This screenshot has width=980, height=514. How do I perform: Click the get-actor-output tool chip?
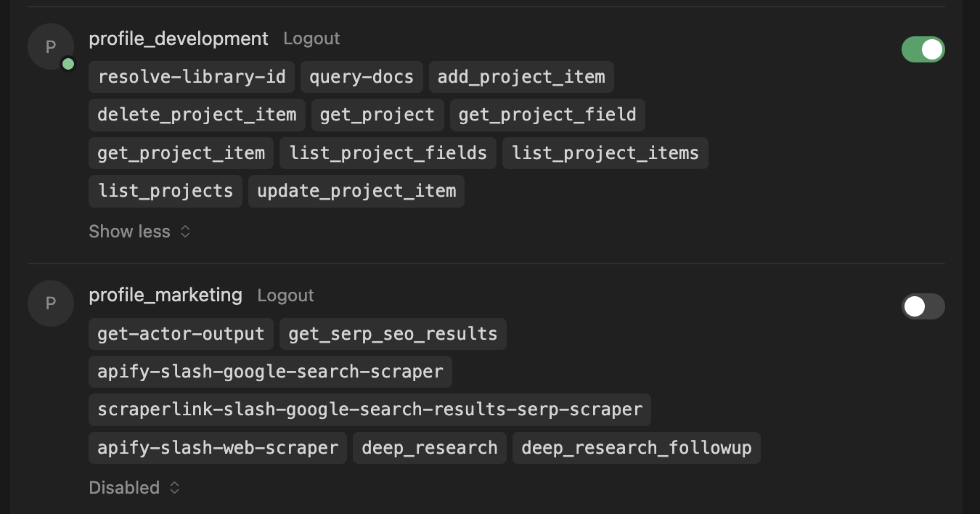point(181,333)
